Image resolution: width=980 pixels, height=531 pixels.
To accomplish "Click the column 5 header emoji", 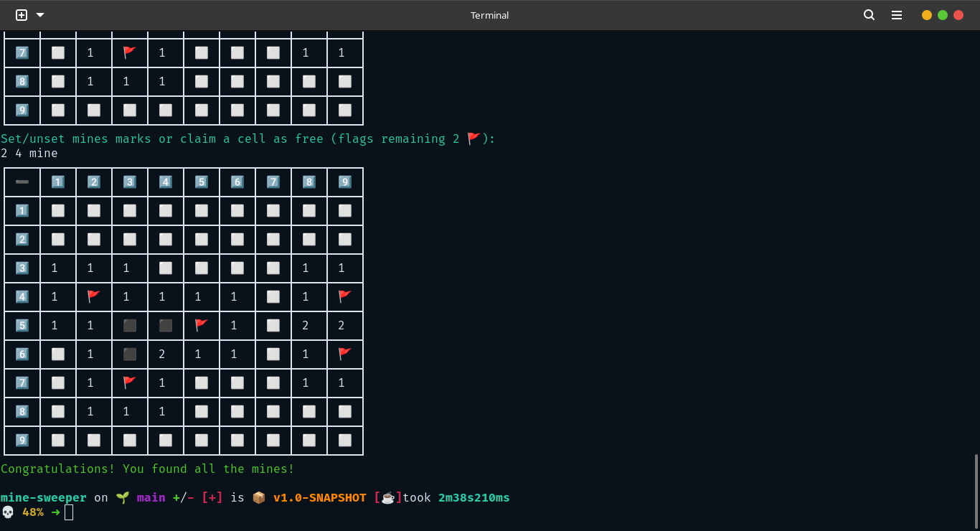I will tap(202, 182).
